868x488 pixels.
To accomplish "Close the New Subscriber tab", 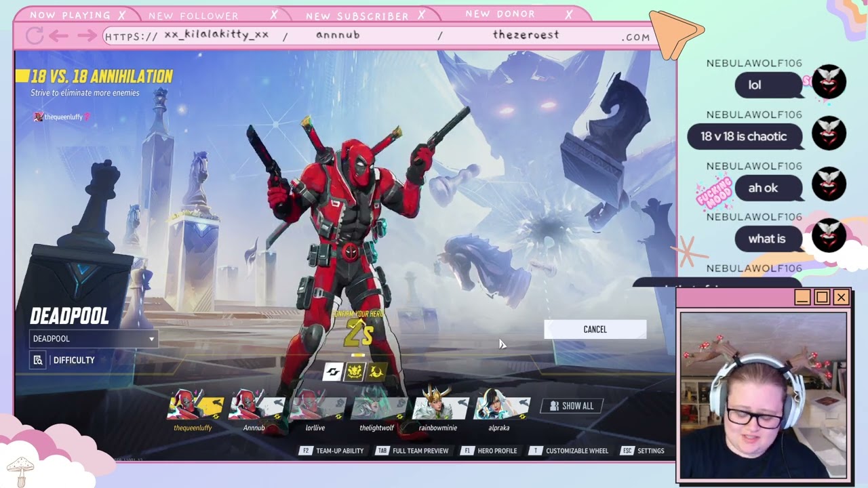I will [x=421, y=14].
